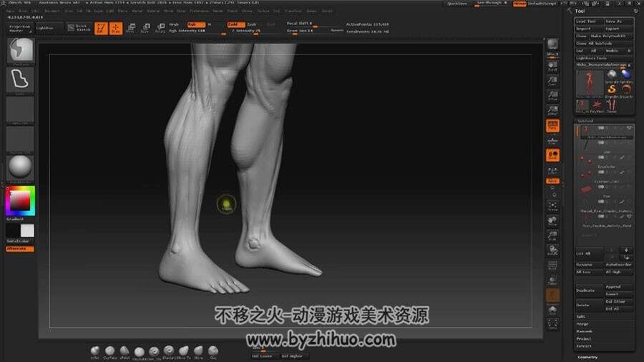Open the empty alpha slot
Screen dimensions: 644x362
[x=20, y=109]
